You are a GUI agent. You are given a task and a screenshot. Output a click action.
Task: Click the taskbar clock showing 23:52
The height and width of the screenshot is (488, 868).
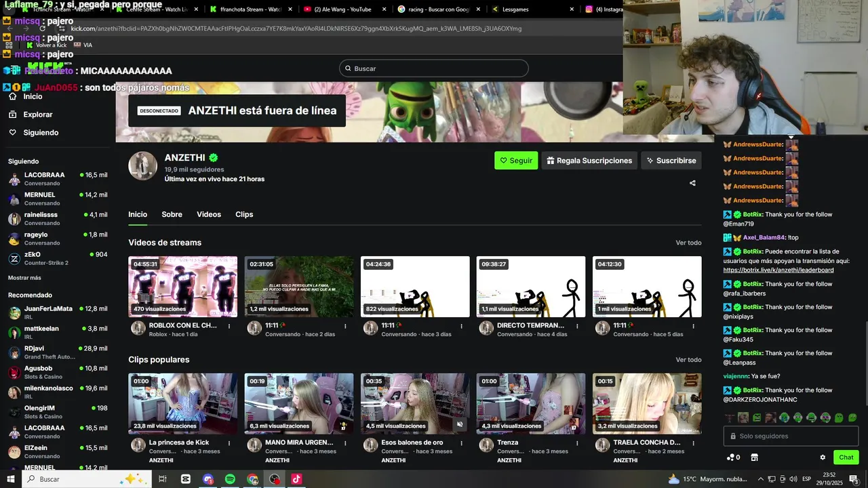pyautogui.click(x=829, y=479)
